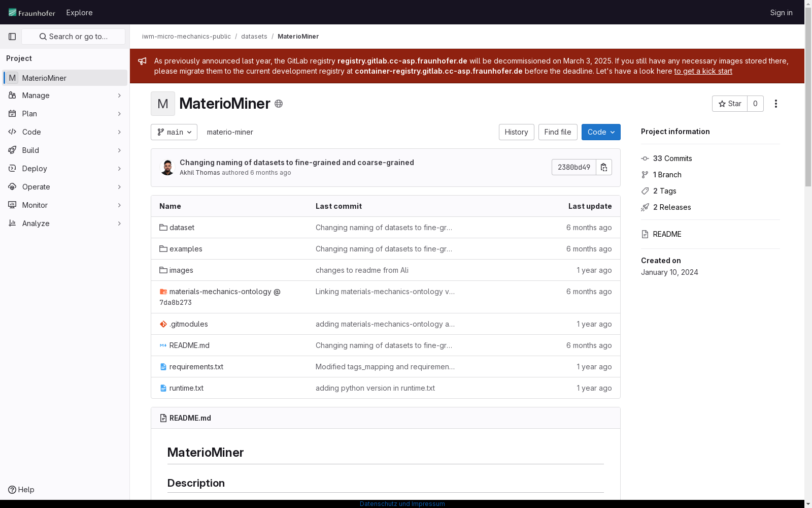The height and width of the screenshot is (508, 812).
Task: Click the .gitmodules git file icon
Action: (163, 324)
